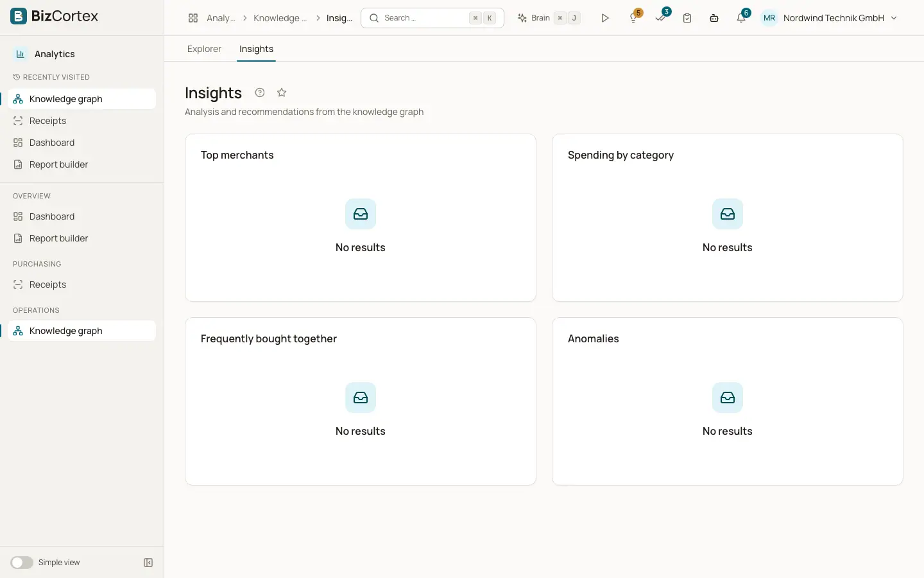Click the Analytics chart icon in sidebar

[x=21, y=54]
